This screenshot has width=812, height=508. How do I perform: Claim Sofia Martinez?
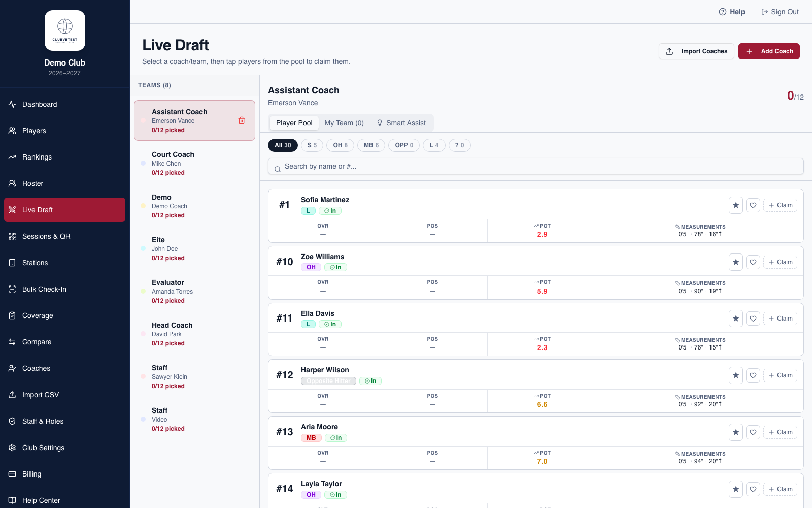click(781, 205)
